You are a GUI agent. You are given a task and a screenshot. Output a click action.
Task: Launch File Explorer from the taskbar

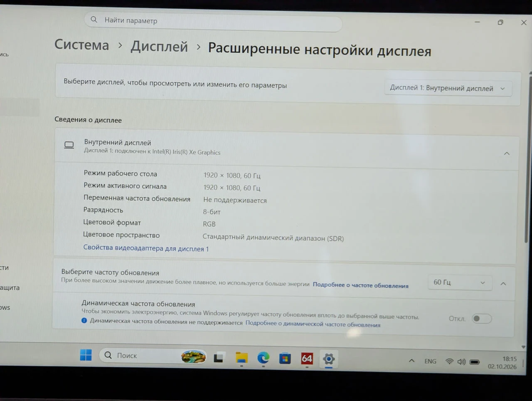tap(241, 357)
